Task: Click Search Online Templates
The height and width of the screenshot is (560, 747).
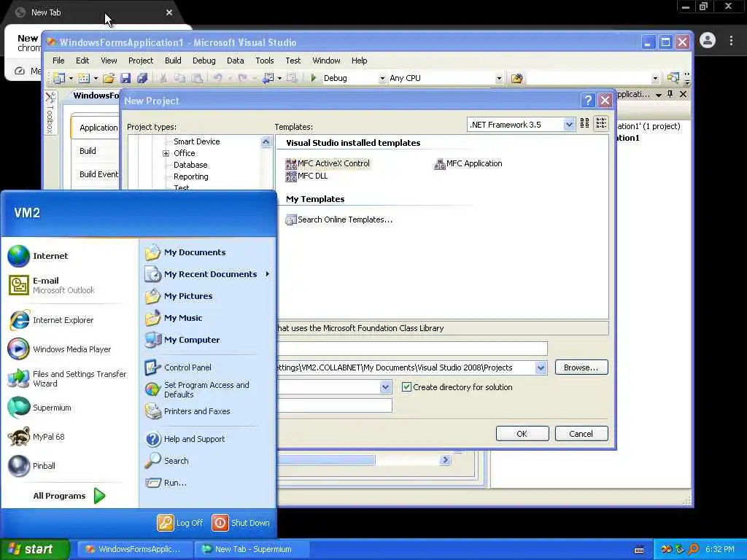Action: coord(338,219)
